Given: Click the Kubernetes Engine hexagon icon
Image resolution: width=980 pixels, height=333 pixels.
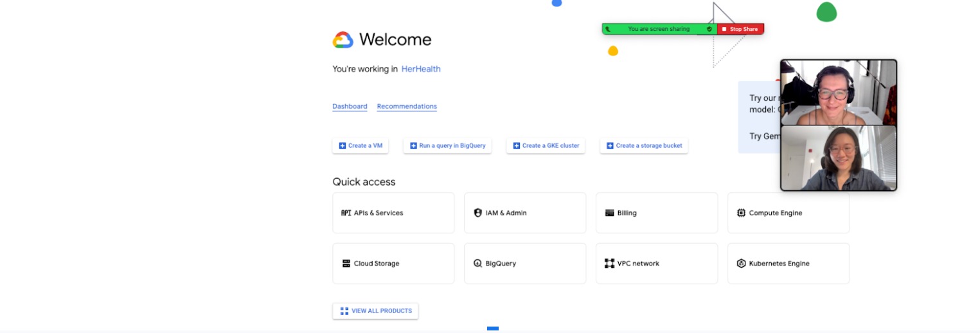Looking at the screenshot, I should [x=741, y=264].
